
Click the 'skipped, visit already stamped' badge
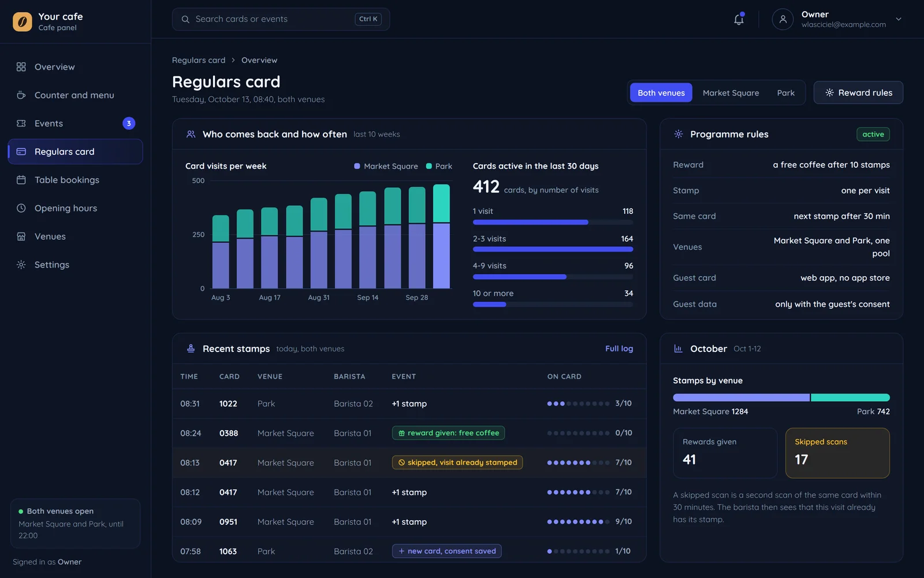click(x=457, y=462)
